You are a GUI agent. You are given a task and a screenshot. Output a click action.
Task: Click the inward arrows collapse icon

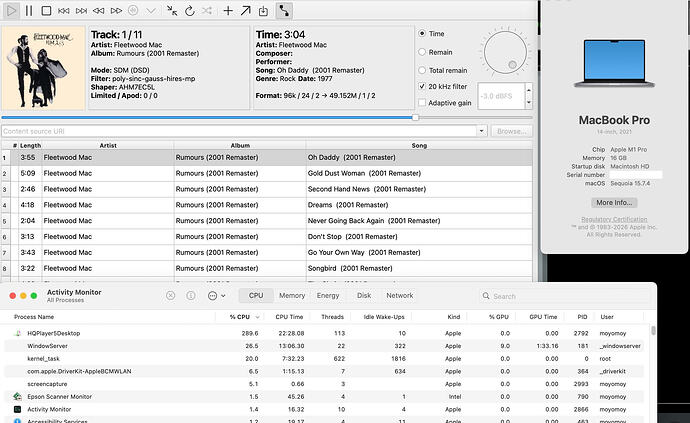tap(172, 11)
